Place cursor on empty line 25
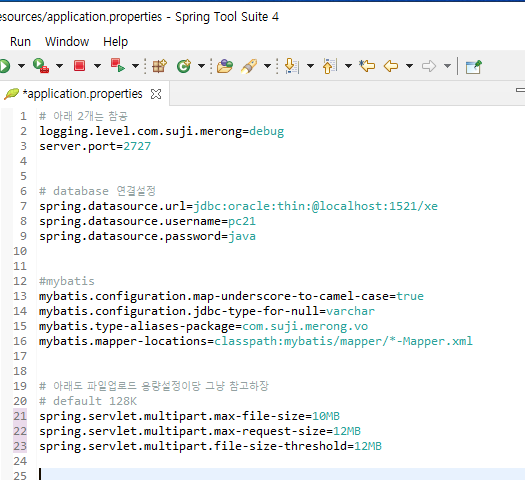 coord(281,474)
